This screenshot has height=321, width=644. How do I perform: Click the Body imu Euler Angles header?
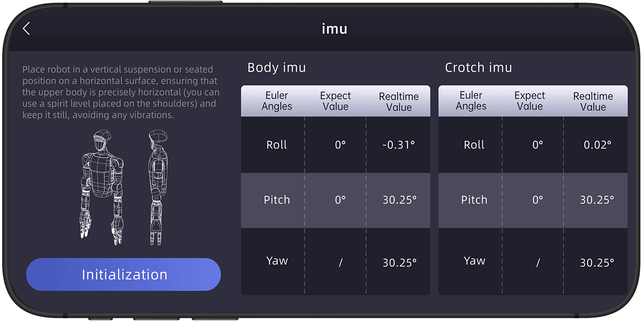tap(277, 101)
